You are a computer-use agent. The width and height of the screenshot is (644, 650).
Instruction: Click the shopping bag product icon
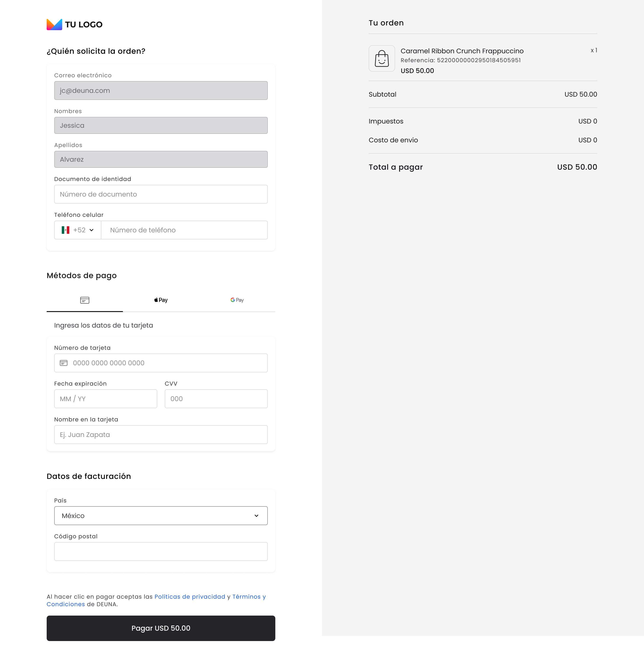click(x=382, y=58)
